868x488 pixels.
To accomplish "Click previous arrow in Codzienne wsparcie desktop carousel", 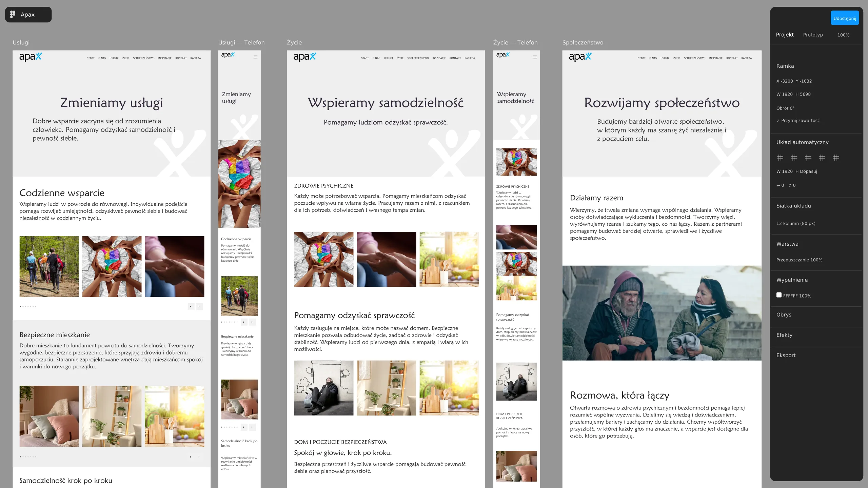I will (191, 306).
